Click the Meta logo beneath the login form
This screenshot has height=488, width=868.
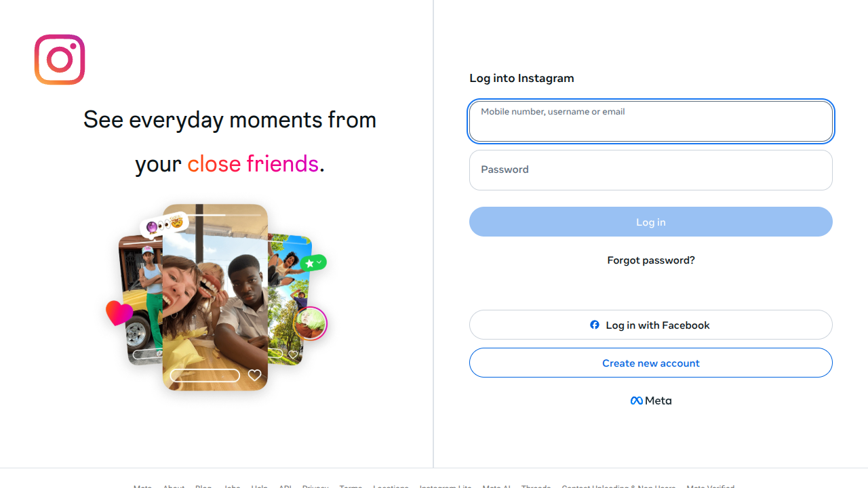[650, 400]
